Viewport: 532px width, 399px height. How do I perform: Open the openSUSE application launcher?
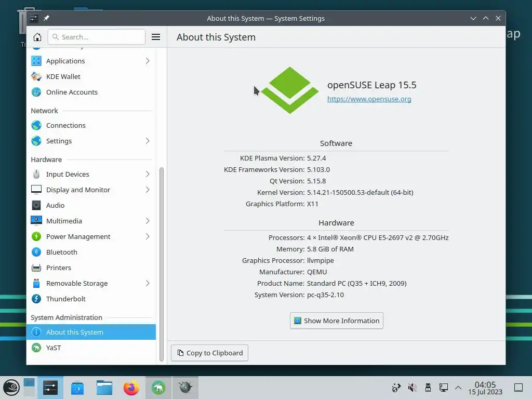click(x=11, y=388)
